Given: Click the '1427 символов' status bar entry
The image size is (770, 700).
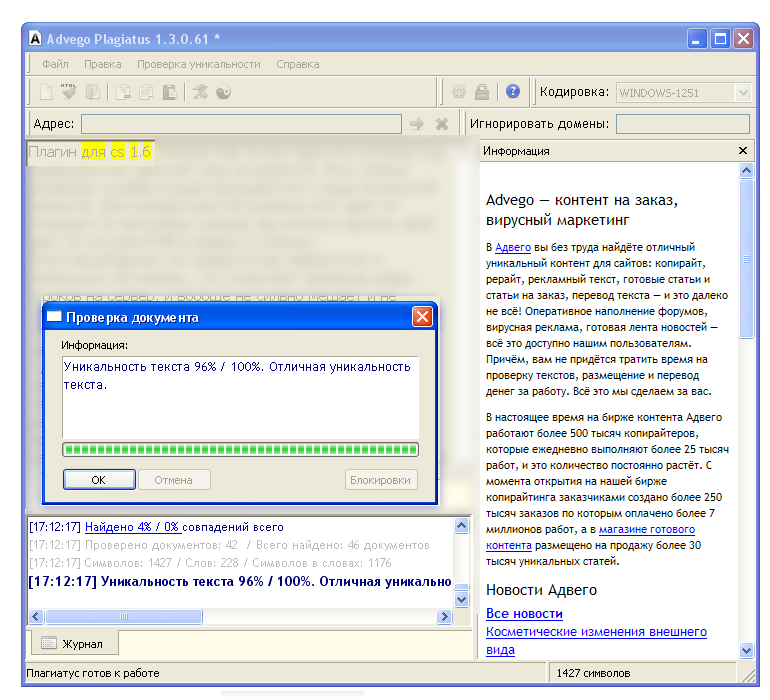Looking at the screenshot, I should click(x=593, y=673).
